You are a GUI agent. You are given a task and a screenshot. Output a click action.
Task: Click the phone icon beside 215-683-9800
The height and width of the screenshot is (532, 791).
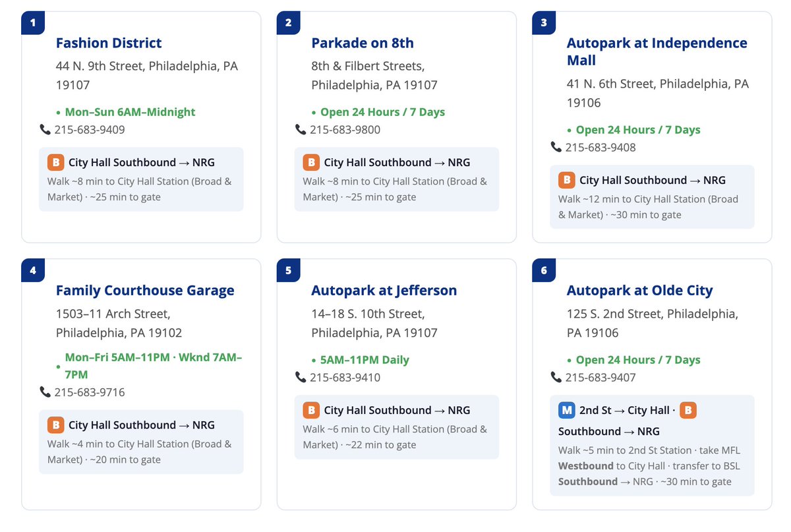tap(301, 130)
